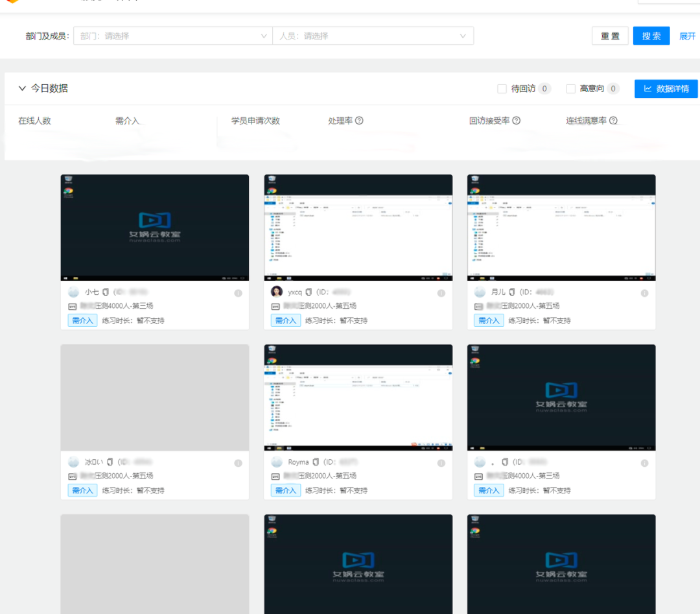This screenshot has width=700, height=614.
Task: Click the 在线人数 metric label
Action: coord(34,121)
